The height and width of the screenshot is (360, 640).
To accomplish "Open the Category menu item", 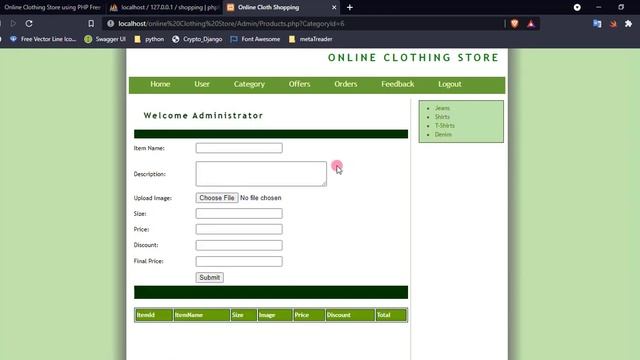I will click(249, 84).
